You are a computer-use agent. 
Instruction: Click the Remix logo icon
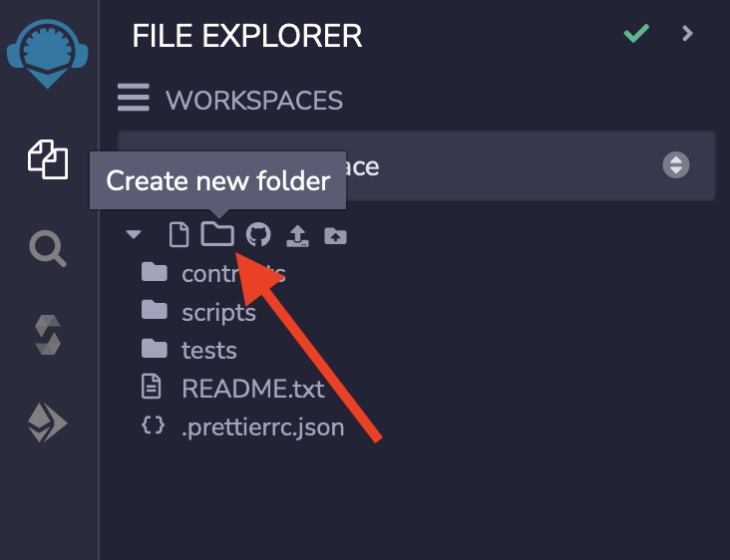[47, 54]
